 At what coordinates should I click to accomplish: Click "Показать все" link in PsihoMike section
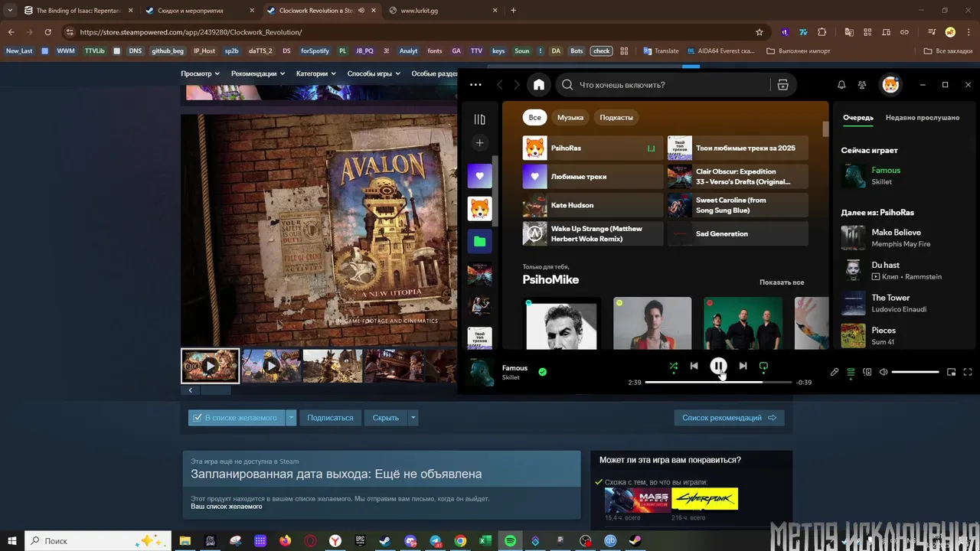click(x=782, y=282)
